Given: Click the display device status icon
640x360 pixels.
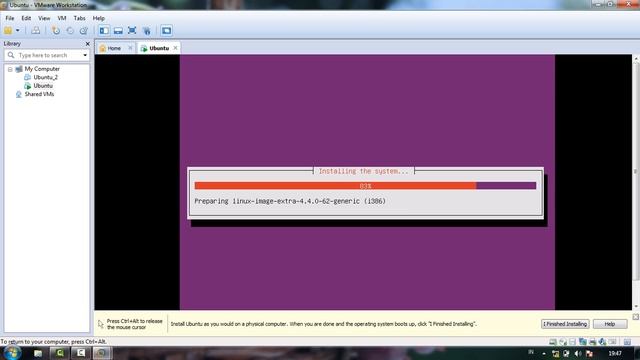Looking at the screenshot, I should click(612, 342).
